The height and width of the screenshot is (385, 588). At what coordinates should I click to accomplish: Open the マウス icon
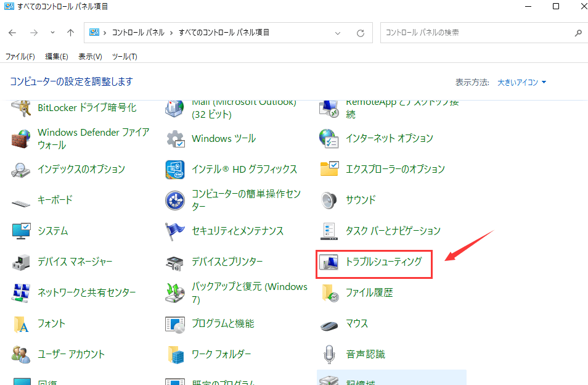pos(329,324)
